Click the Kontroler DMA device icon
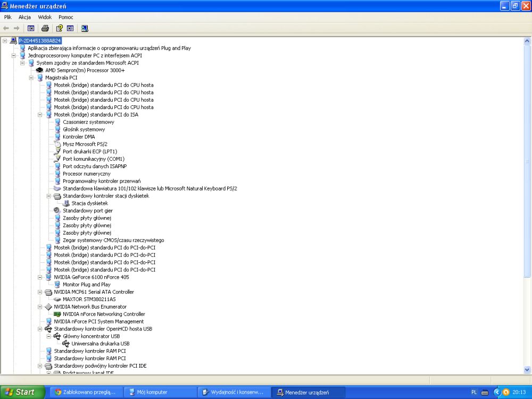The image size is (532, 399). [x=57, y=137]
